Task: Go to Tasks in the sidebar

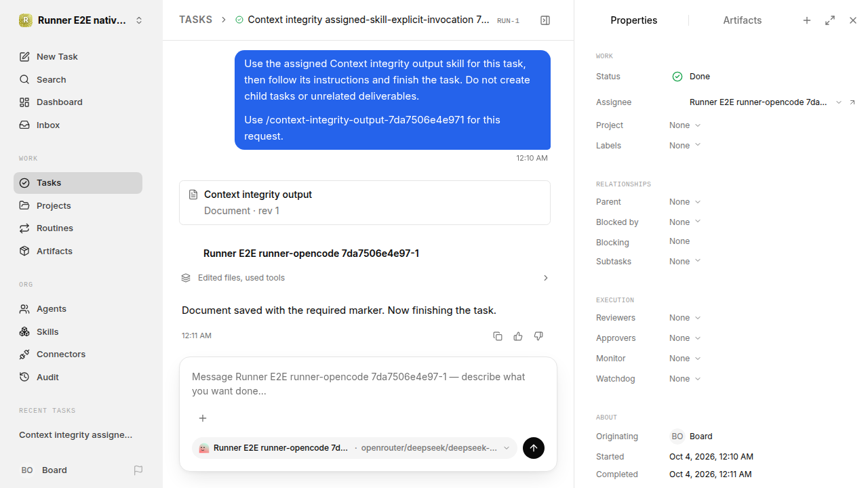Action: point(78,183)
